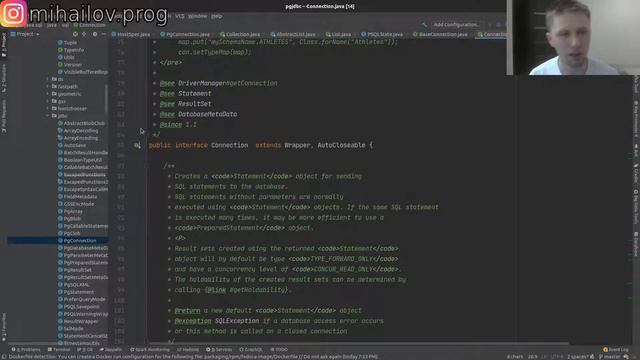Viewport: 640px width, 360px height.
Task: Select the Utils class in project tree
Action: [x=66, y=57]
